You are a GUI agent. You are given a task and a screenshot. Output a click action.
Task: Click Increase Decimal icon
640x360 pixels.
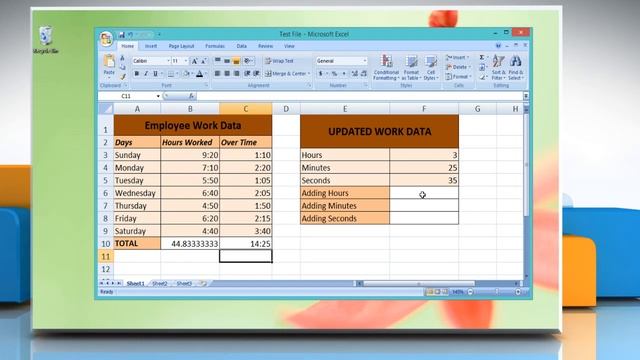point(354,74)
